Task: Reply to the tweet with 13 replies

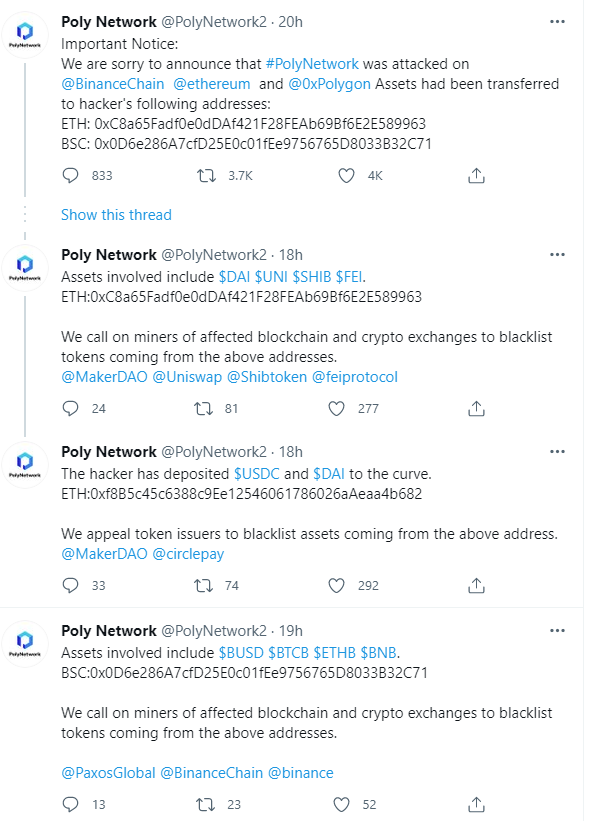Action: pos(70,804)
